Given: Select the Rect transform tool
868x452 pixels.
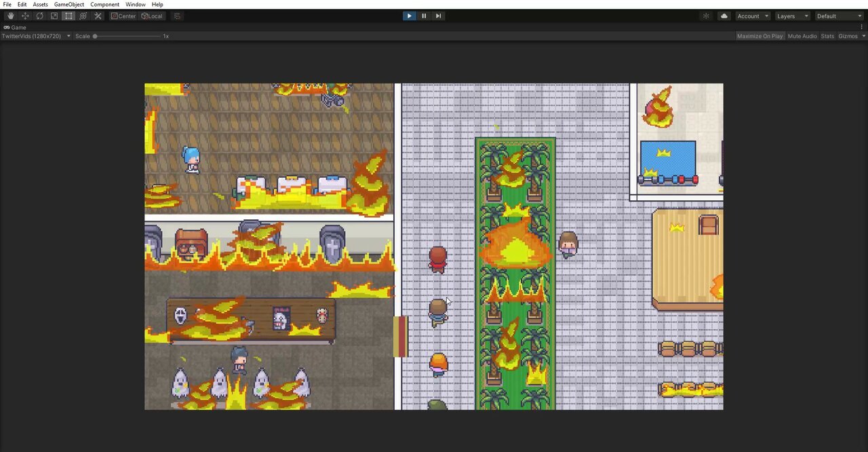Looking at the screenshot, I should pyautogui.click(x=68, y=16).
